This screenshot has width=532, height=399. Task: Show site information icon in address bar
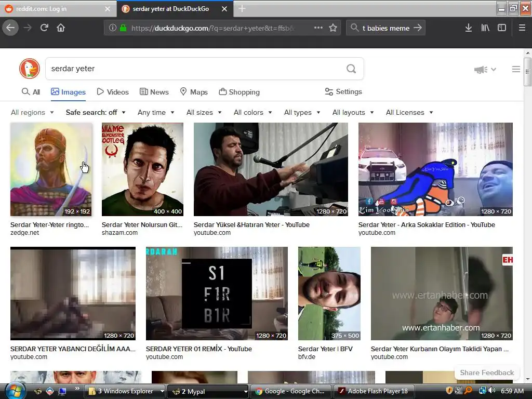[113, 28]
